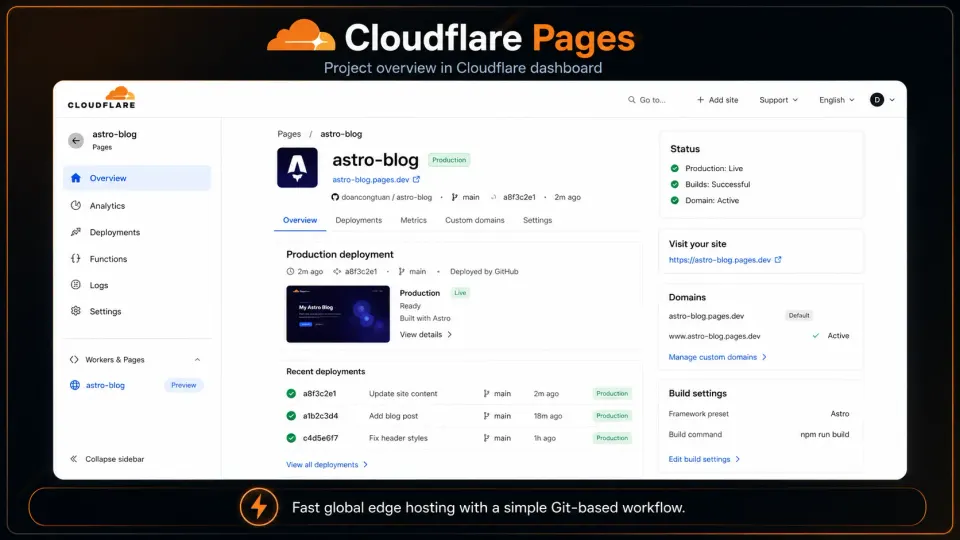Click the globe icon beside astro-blog
Viewport: 960px width, 540px height.
[x=75, y=385]
